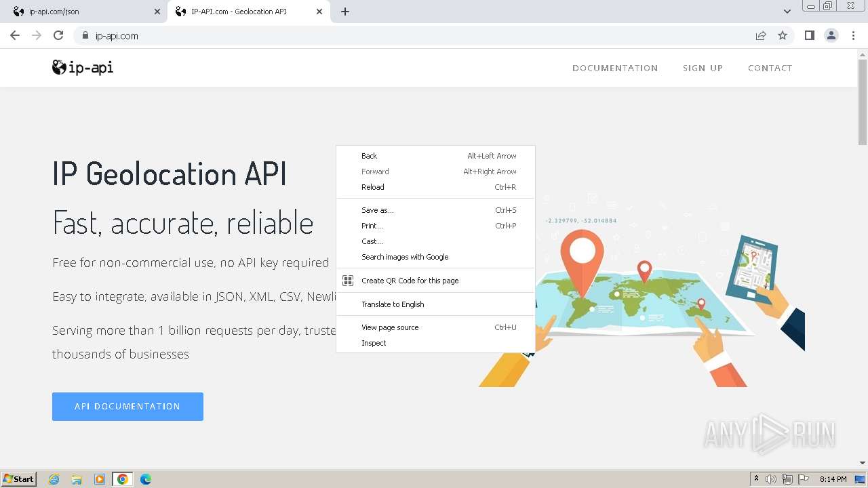Screen dimensions: 868x488
Task: Select Translate to English menu entry
Action: [435, 304]
